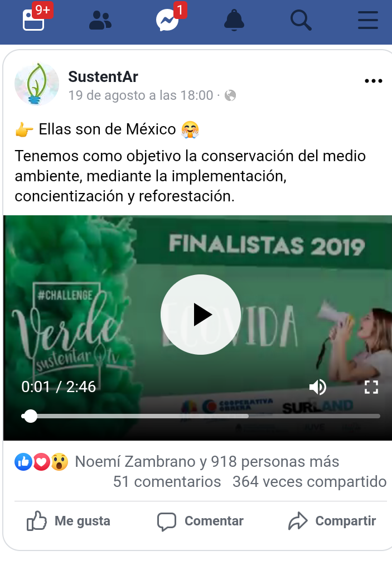The image size is (392, 565).
Task: Toggle fullscreen on the video
Action: (371, 387)
